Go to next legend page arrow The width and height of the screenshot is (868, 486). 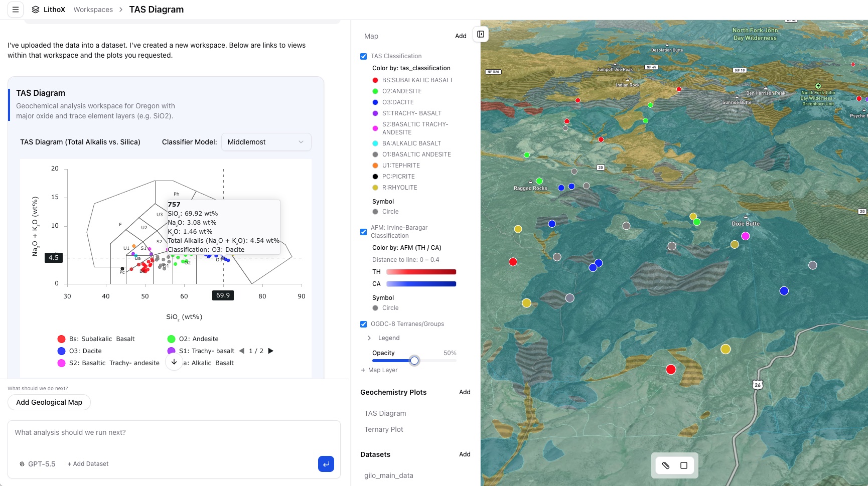pyautogui.click(x=271, y=351)
